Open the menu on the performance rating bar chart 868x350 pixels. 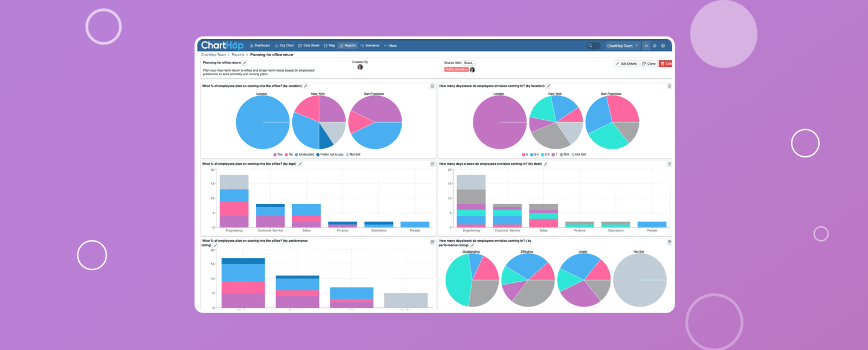[432, 242]
